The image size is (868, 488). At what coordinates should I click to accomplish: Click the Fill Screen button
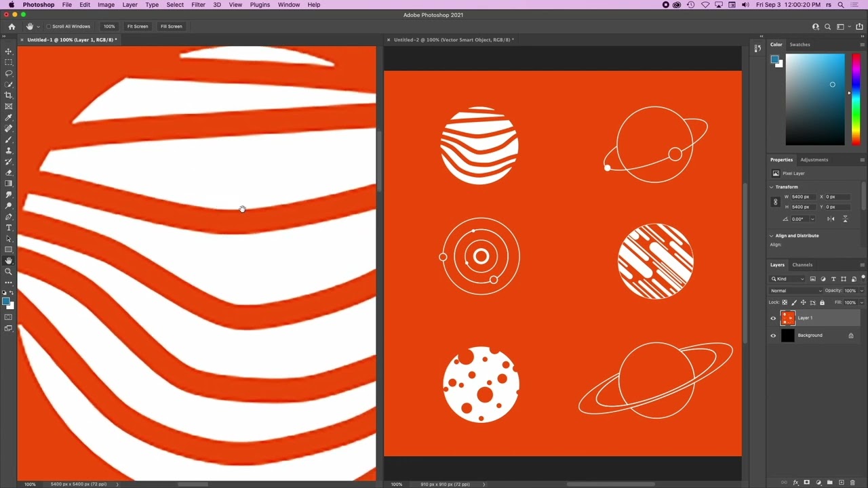click(172, 26)
